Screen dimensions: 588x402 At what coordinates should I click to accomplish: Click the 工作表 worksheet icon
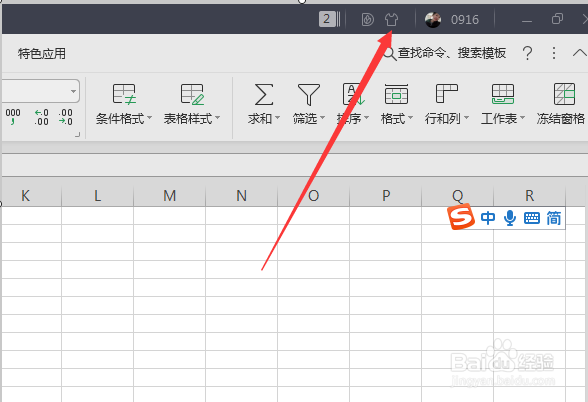503,94
